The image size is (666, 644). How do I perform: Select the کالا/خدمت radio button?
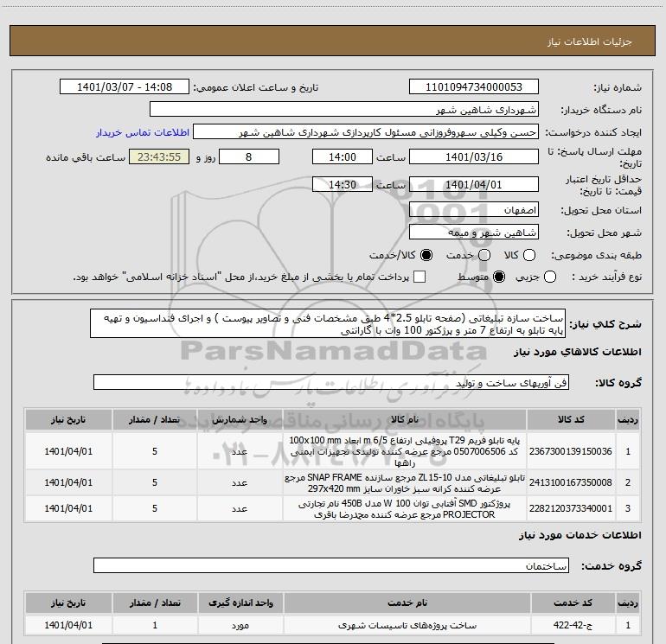(426, 255)
